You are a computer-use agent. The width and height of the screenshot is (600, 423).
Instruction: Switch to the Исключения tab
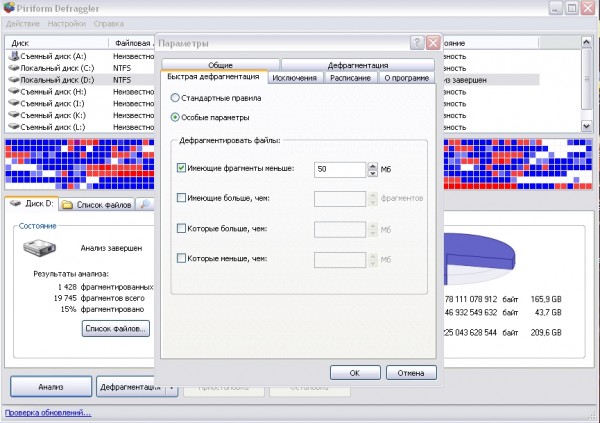pos(295,78)
